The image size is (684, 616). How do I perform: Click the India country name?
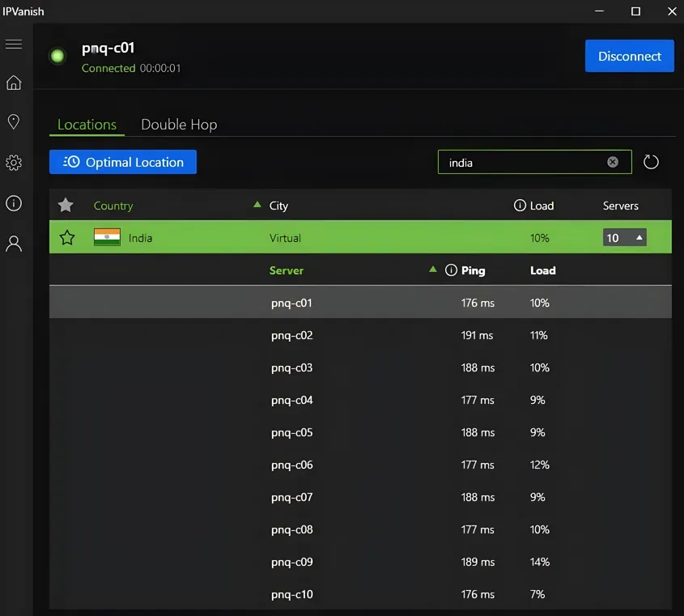[140, 238]
